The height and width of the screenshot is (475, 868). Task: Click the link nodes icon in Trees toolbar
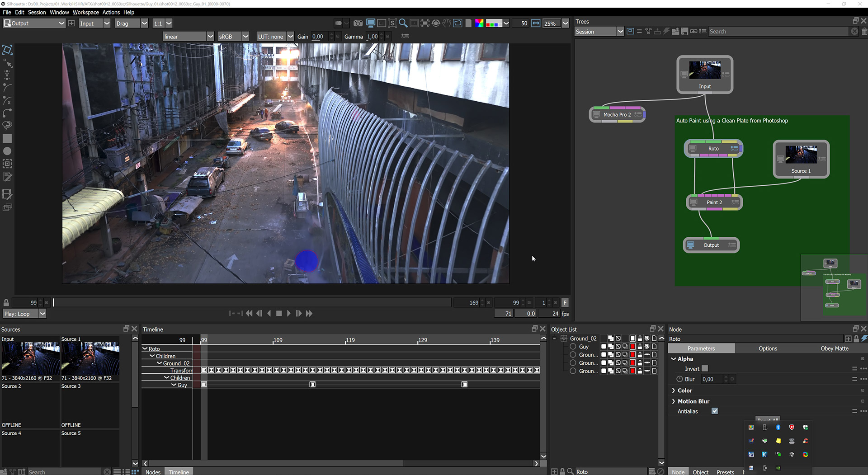tap(693, 31)
